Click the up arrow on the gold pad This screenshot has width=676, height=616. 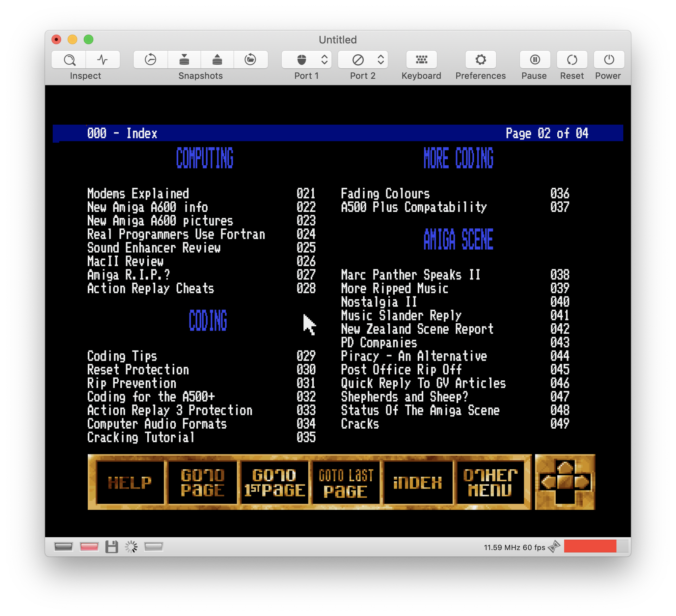pos(565,468)
